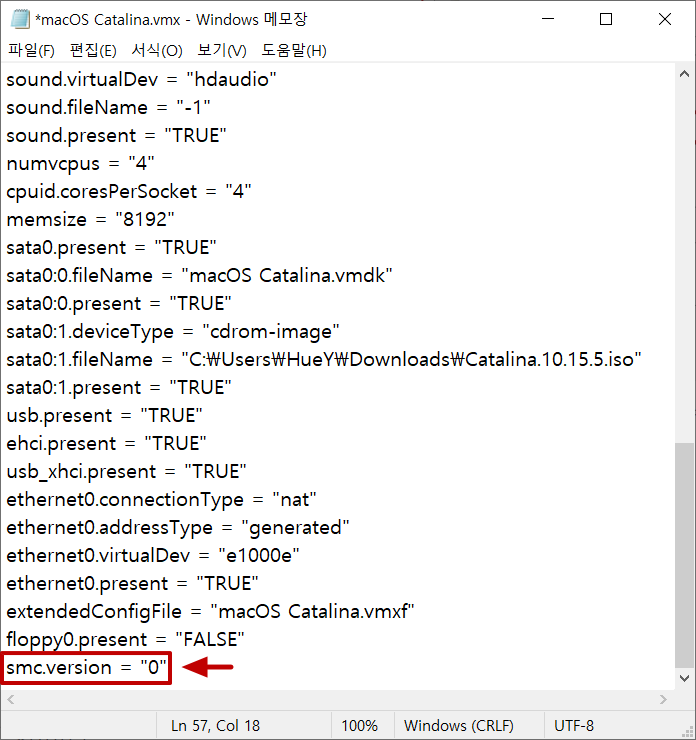Click the sound.present = "TRUE" line
This screenshot has height=740, width=696.
coord(116,135)
